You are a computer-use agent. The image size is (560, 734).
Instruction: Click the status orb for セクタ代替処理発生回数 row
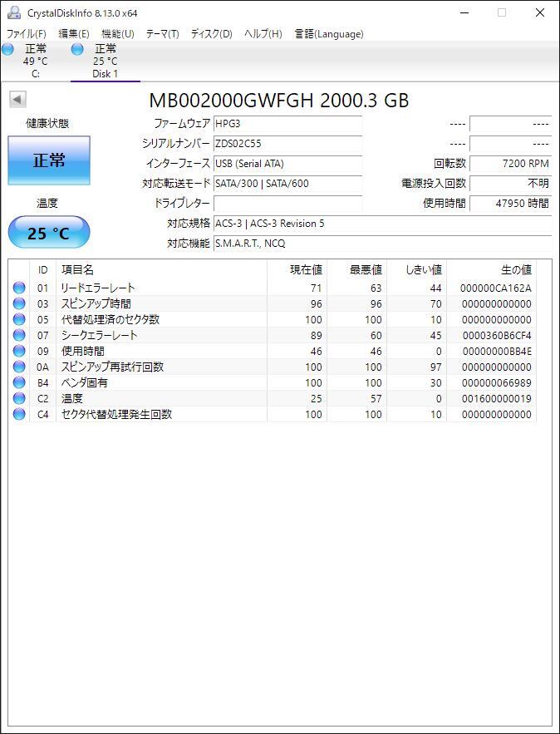tap(19, 414)
